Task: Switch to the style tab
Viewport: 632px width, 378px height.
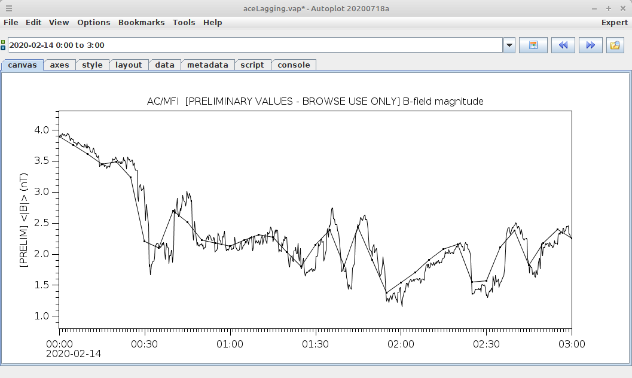Action: (92, 65)
